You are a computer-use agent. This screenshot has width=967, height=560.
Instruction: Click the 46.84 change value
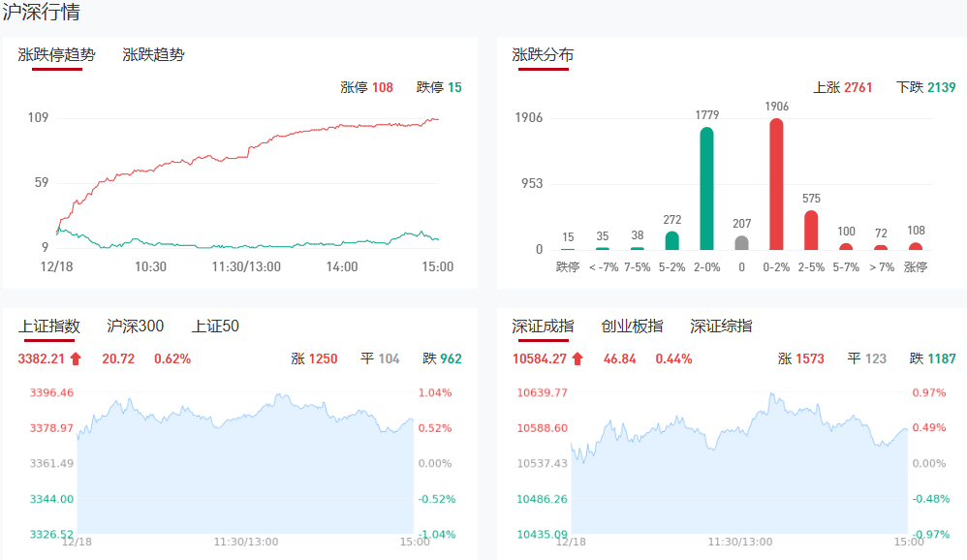[x=620, y=358]
